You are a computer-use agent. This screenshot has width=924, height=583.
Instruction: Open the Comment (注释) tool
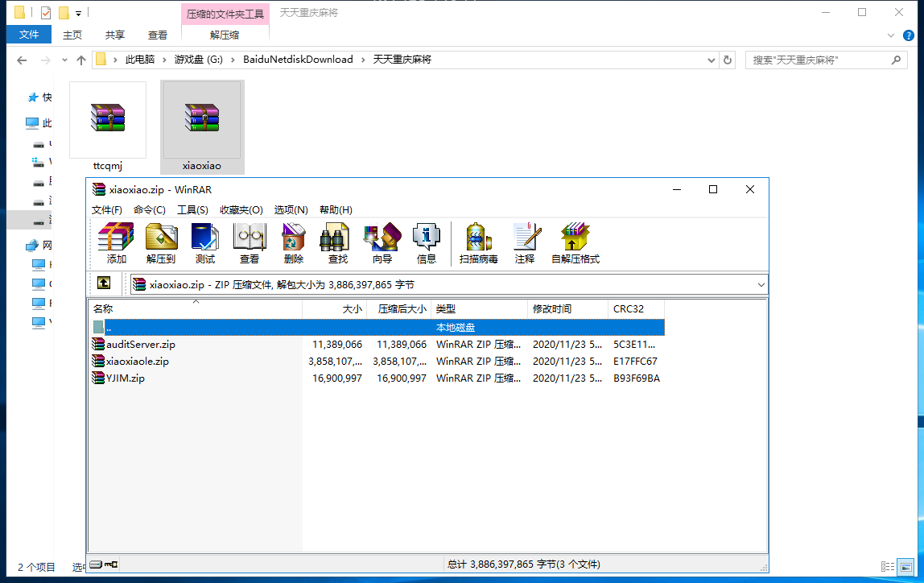pos(525,243)
